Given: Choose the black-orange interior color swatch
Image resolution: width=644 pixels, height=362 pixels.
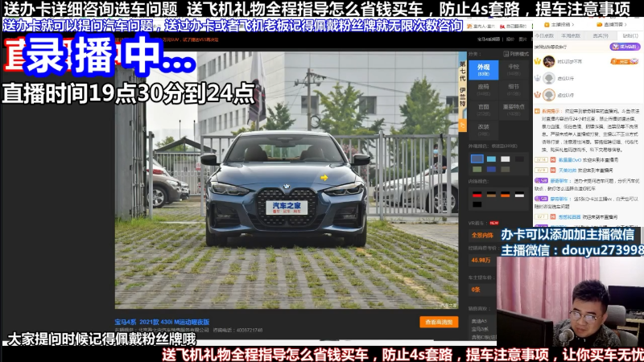Looking at the screenshot, I should (x=506, y=195).
